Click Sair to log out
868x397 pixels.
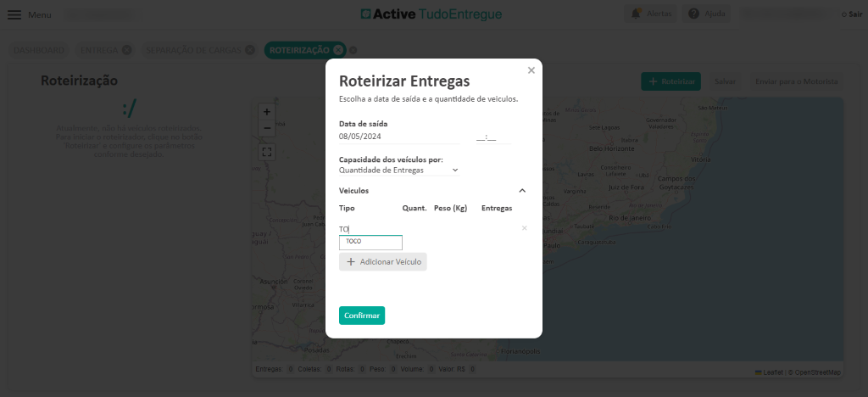[851, 14]
